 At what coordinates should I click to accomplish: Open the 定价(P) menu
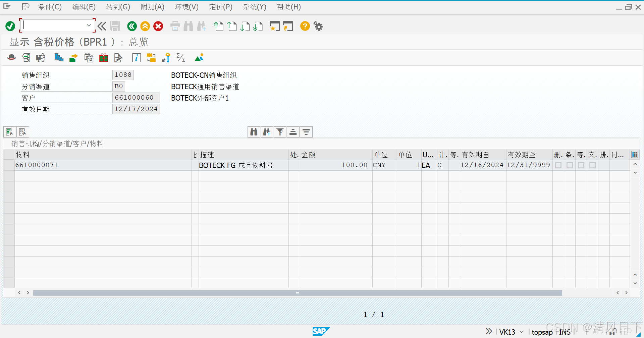click(x=221, y=7)
